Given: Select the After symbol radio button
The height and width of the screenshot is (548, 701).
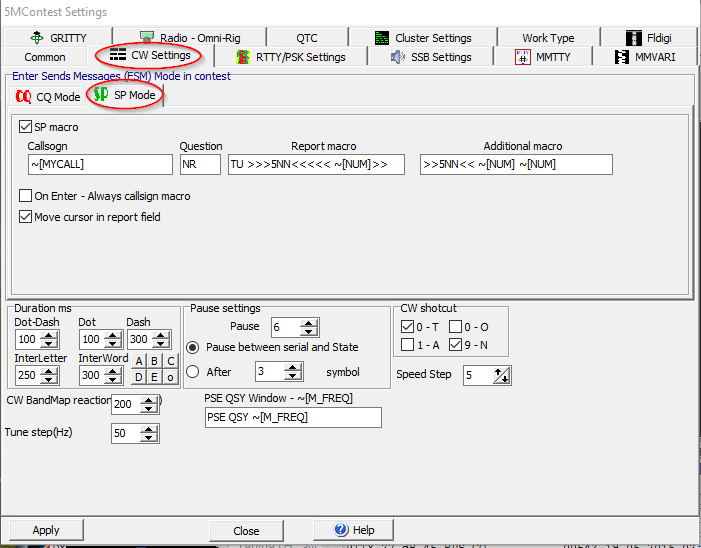Looking at the screenshot, I should pos(193,372).
